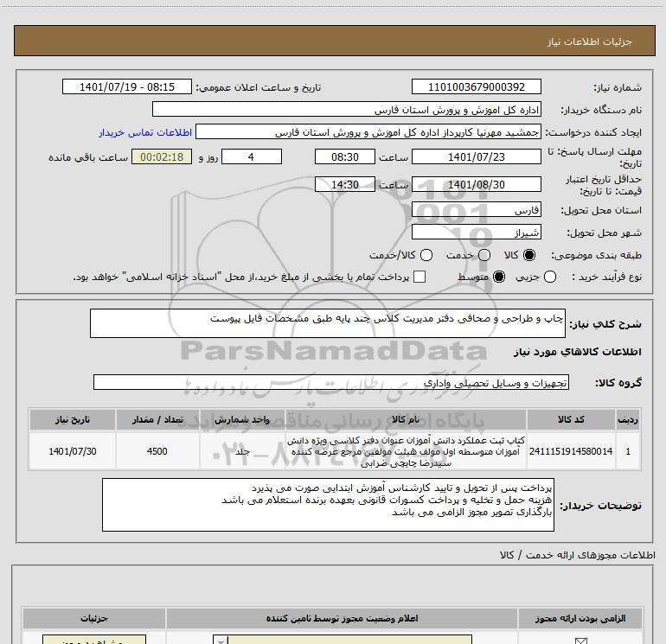The height and width of the screenshot is (644, 666).
Task: Click the ردیف column header
Action: pyautogui.click(x=628, y=419)
